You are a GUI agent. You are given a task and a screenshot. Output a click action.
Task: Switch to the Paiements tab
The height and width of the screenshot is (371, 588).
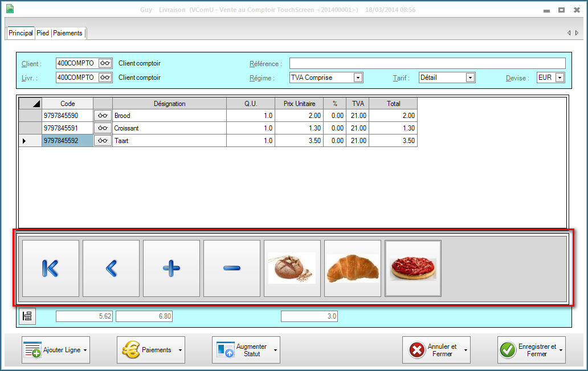click(x=68, y=33)
